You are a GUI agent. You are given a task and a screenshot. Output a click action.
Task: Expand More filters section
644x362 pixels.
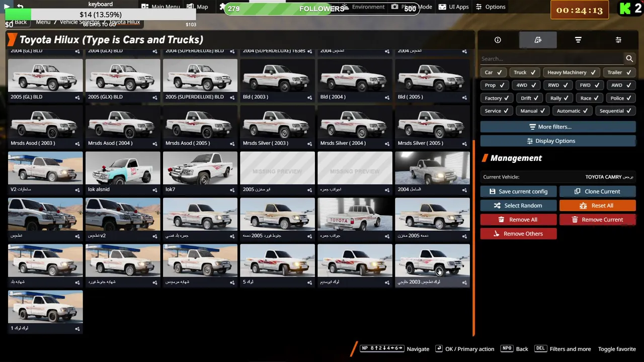point(558,127)
